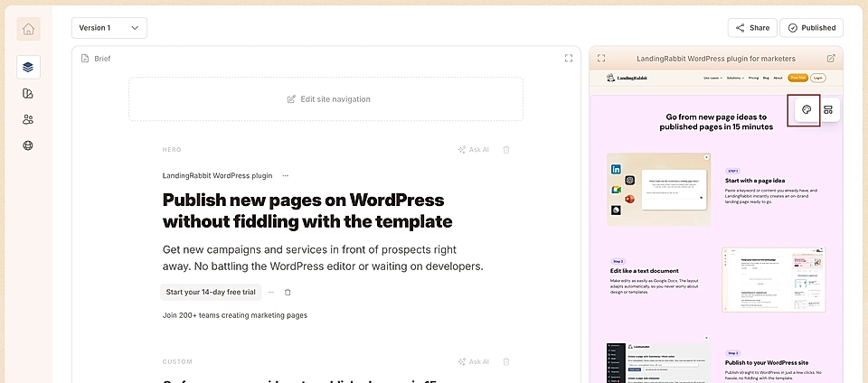Click 'Join 200+ teams creating marketing pages' text

tap(235, 315)
